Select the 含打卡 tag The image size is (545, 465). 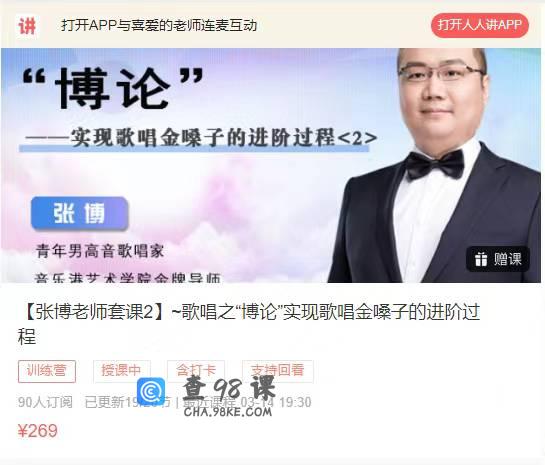[196, 371]
